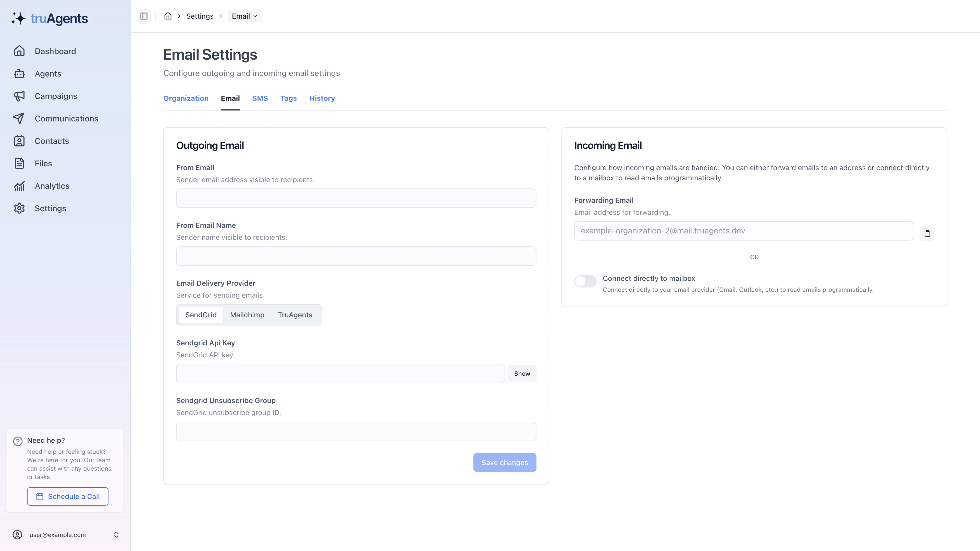Click the Schedule a Call button

(67, 496)
